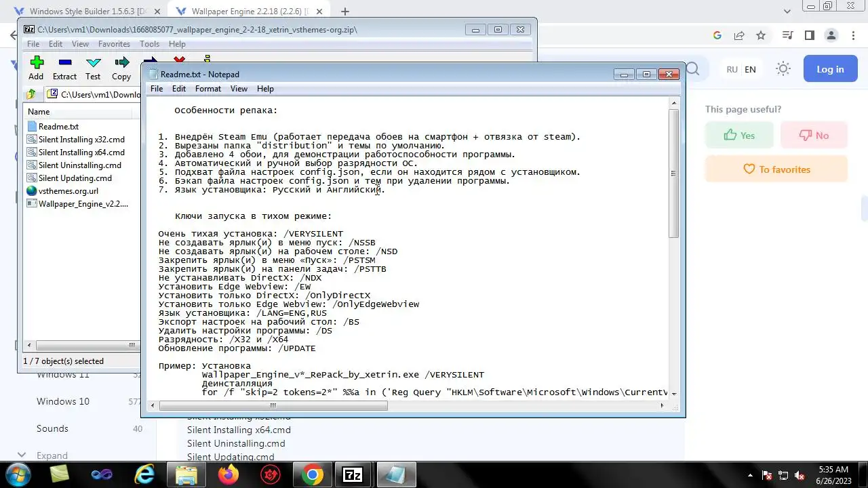Click the website search magnifier icon
The height and width of the screenshot is (488, 868).
coord(692,69)
